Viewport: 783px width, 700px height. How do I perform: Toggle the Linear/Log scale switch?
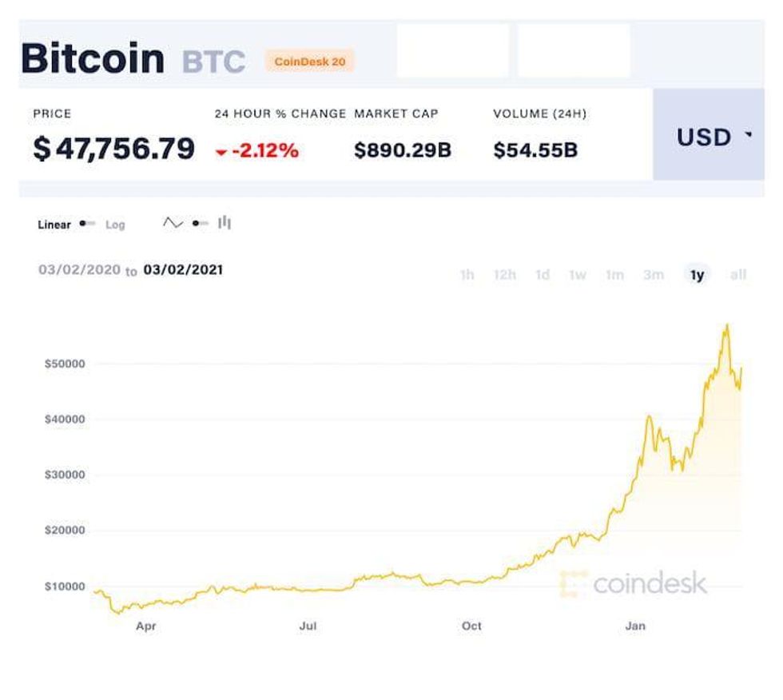88,225
